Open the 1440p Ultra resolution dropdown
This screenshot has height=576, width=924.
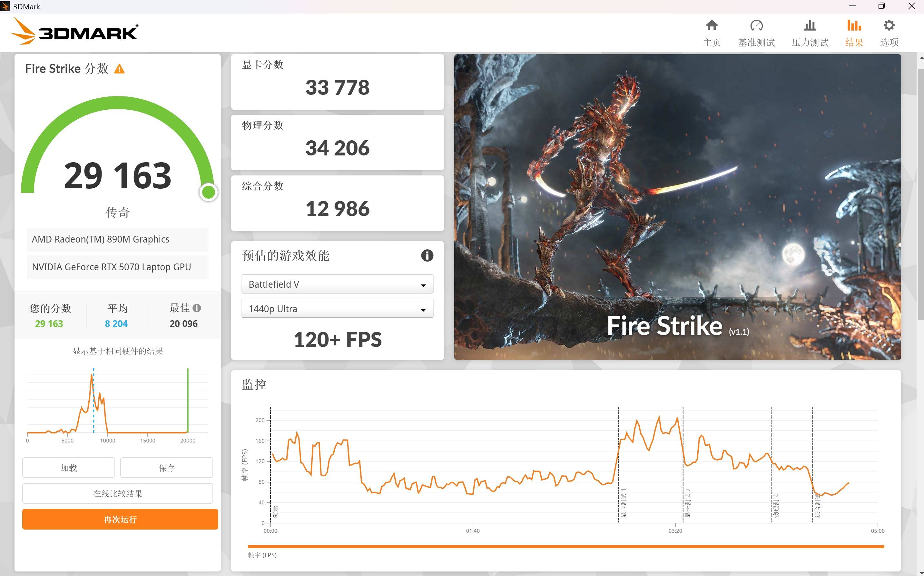pyautogui.click(x=337, y=309)
